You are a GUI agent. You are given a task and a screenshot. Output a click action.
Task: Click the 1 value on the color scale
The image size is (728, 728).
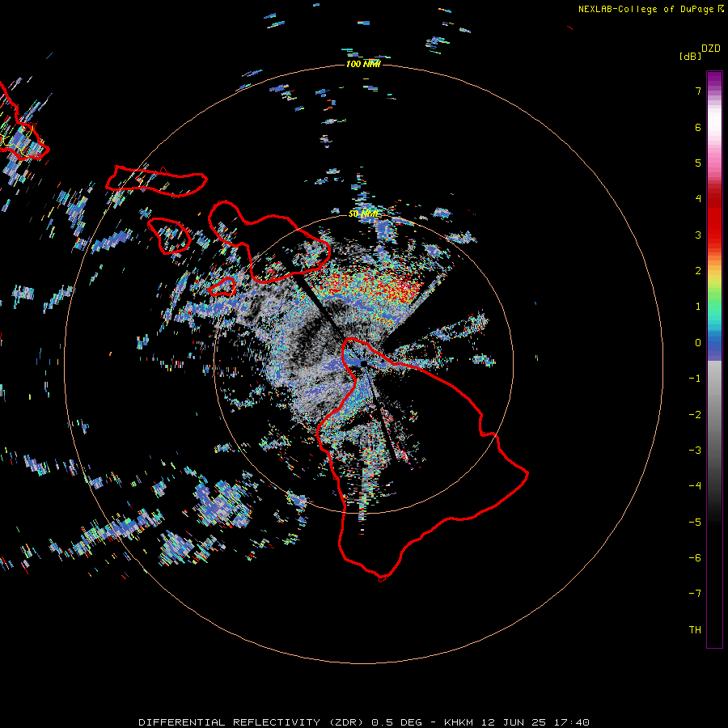(698, 307)
